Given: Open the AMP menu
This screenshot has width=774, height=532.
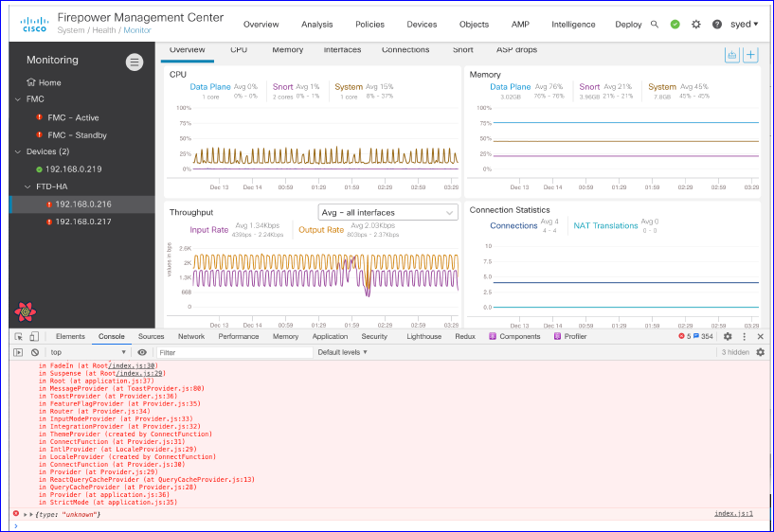Looking at the screenshot, I should (520, 25).
